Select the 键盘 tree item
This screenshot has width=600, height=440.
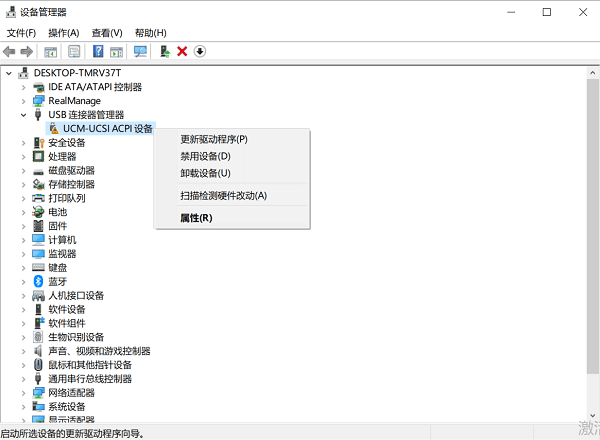57,268
